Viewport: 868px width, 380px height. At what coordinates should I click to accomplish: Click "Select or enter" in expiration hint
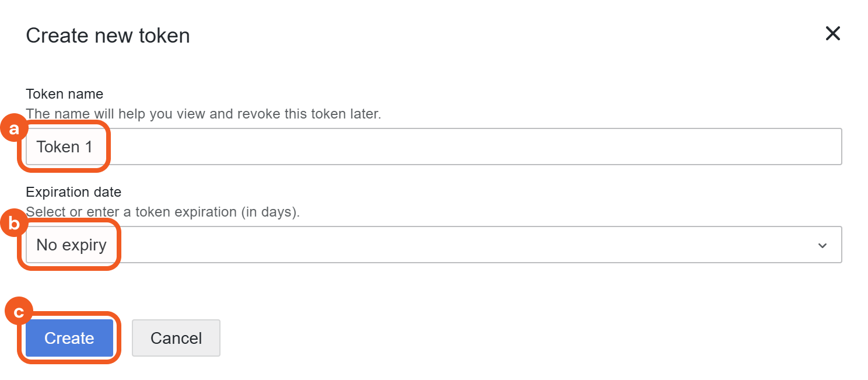(x=65, y=212)
